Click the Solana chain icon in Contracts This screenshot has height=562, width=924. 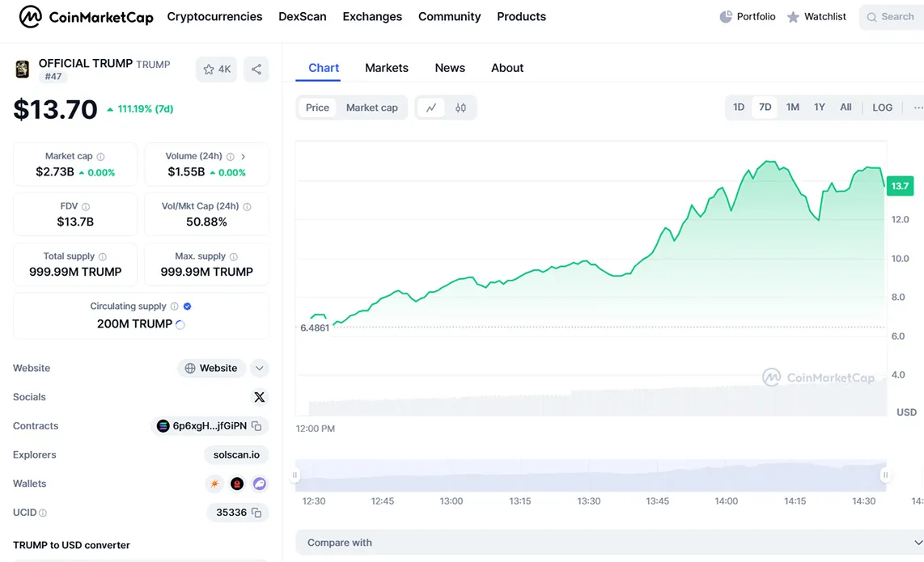click(163, 426)
